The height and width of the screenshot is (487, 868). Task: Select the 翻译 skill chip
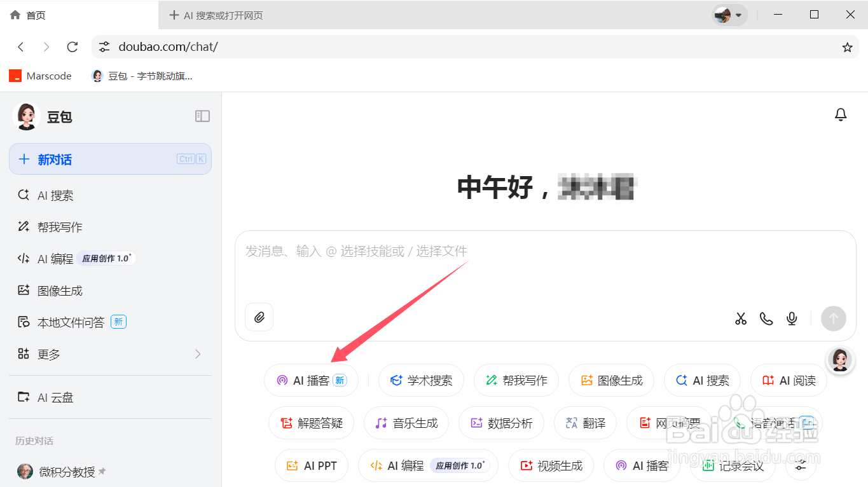click(x=585, y=423)
